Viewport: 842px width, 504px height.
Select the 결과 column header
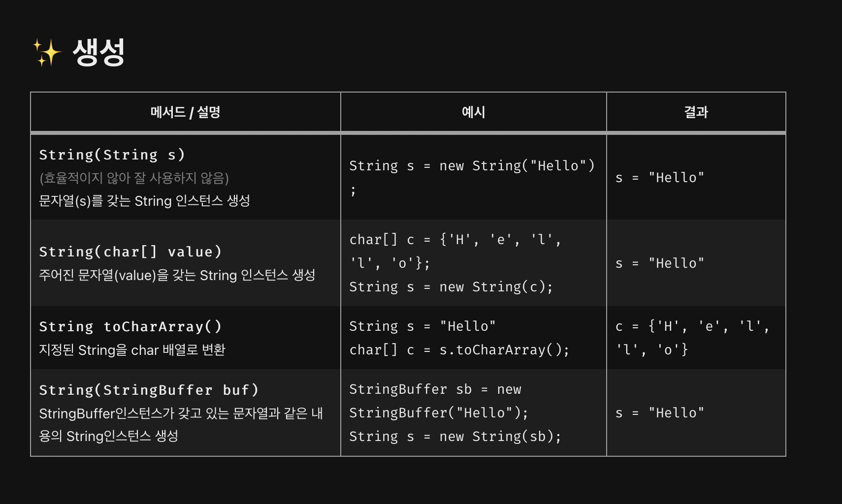click(696, 112)
